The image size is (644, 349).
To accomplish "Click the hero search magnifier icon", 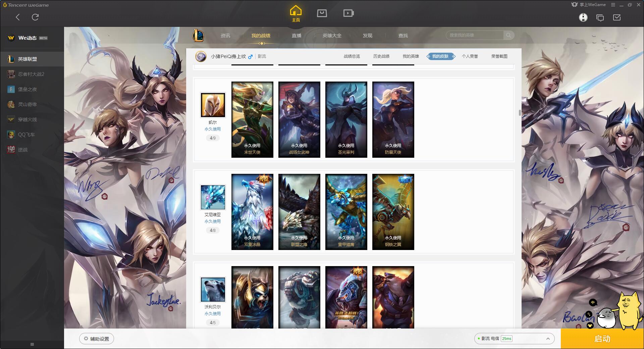I will pos(509,35).
